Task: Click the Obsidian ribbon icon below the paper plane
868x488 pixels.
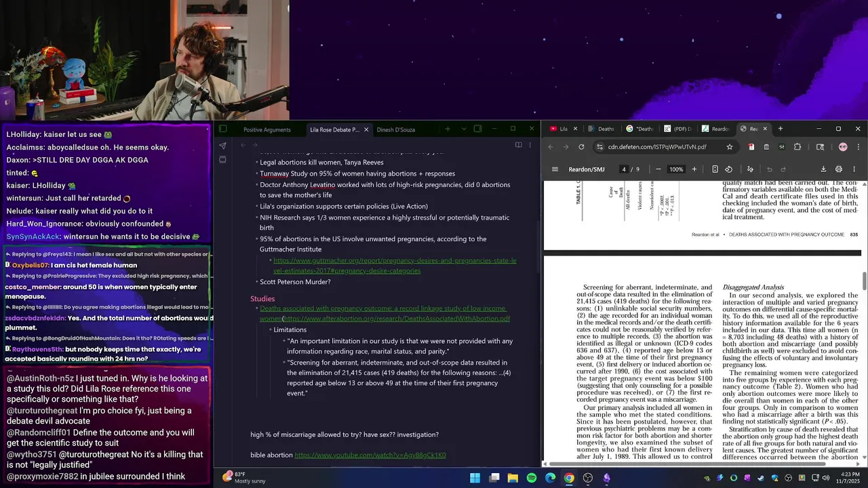Action: pos(222,160)
